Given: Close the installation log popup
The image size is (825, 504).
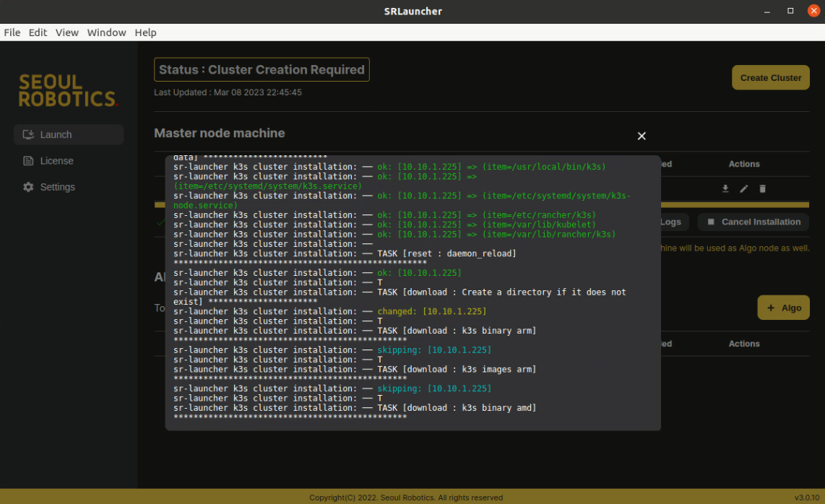Looking at the screenshot, I should [x=642, y=136].
